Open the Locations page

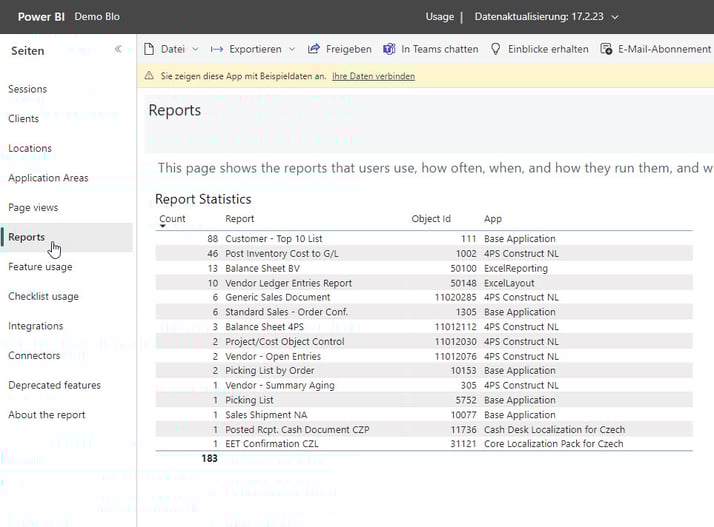(x=30, y=148)
